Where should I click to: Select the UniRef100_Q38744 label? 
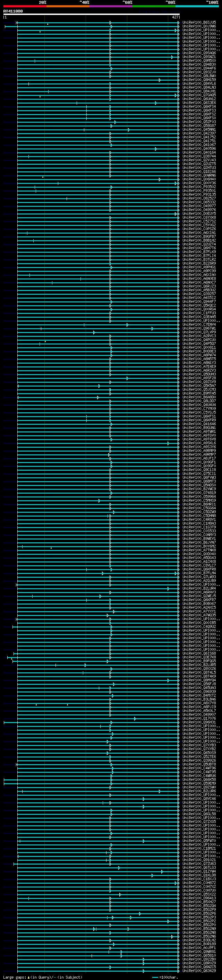tap(199, 156)
